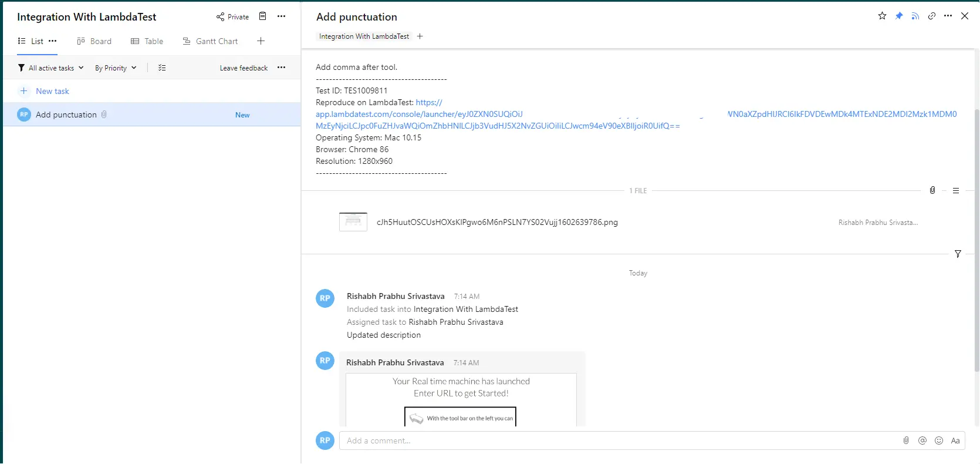Toggle expand subtasks icon in toolbar
Screen dimensions: 980x464
(162, 68)
